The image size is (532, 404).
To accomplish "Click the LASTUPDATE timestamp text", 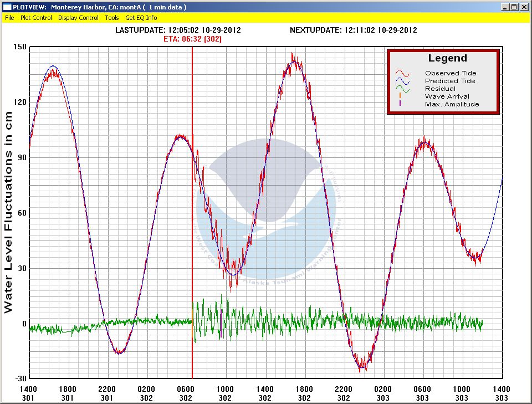I will point(178,30).
